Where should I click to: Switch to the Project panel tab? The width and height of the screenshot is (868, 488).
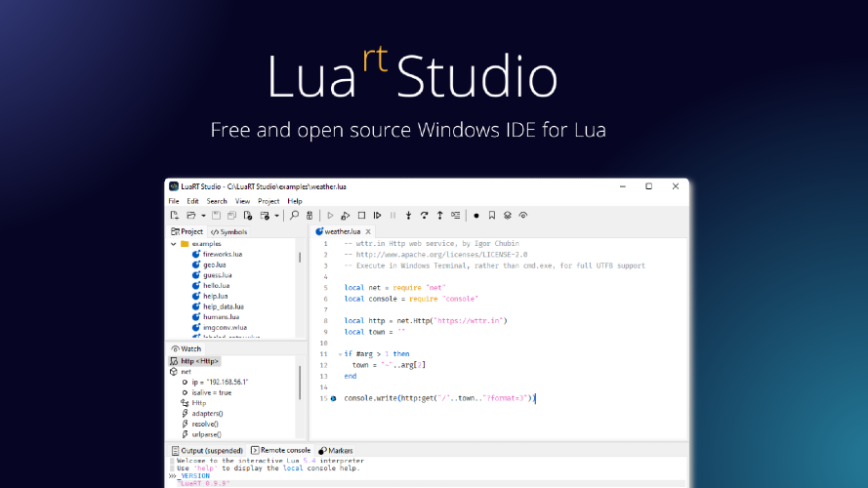[187, 232]
